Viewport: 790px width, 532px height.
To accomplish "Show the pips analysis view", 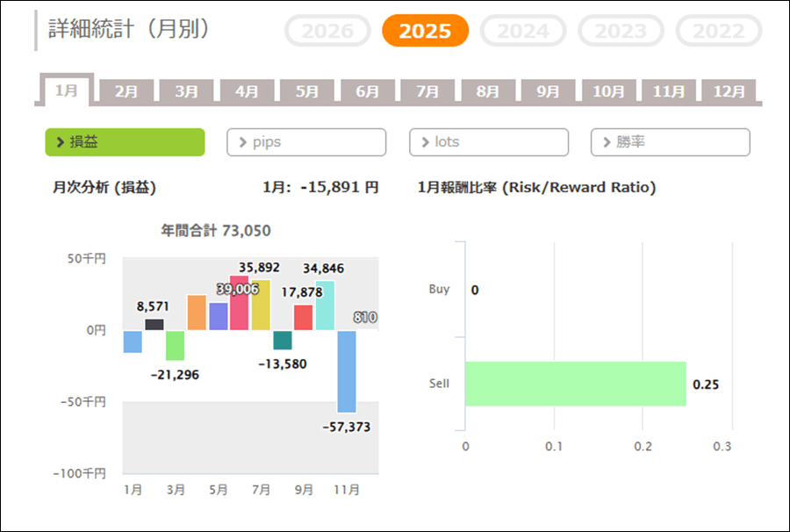I will 305,142.
